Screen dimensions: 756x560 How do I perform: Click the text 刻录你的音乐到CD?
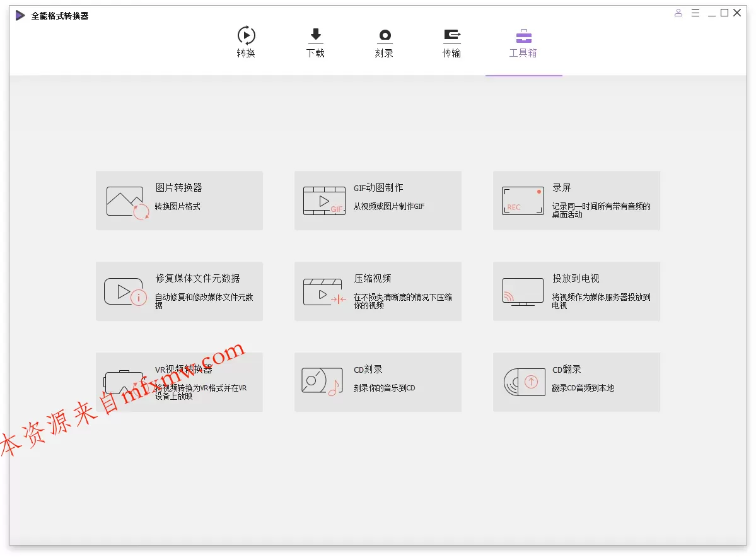[x=384, y=388]
